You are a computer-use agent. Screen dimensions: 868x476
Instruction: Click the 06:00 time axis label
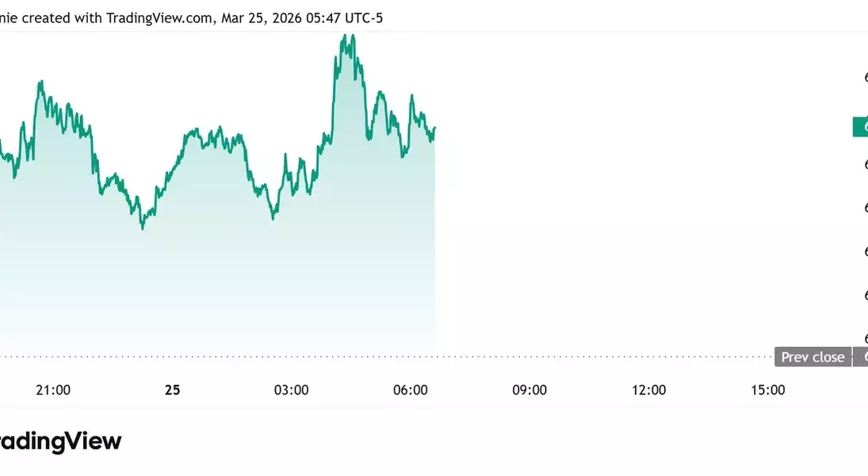pyautogui.click(x=411, y=390)
